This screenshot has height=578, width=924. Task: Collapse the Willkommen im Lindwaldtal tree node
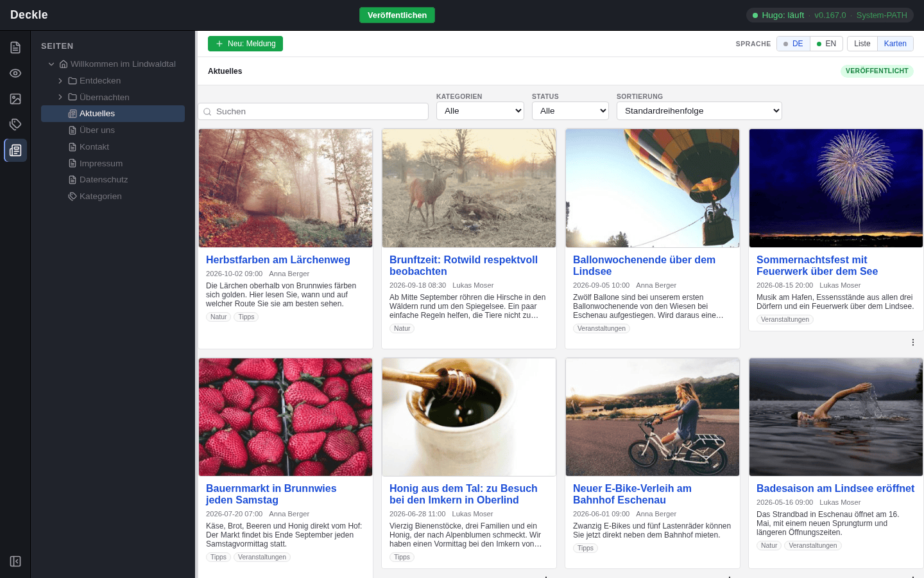[x=51, y=64]
